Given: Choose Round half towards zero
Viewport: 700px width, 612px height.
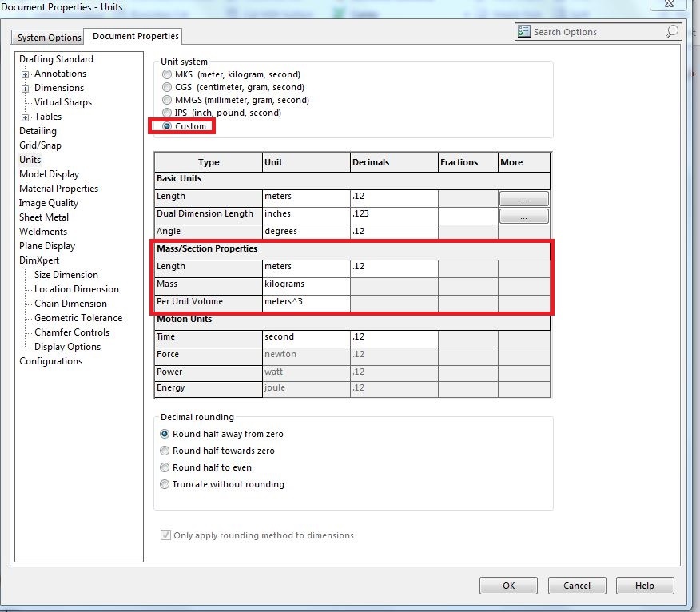Looking at the screenshot, I should [x=165, y=451].
